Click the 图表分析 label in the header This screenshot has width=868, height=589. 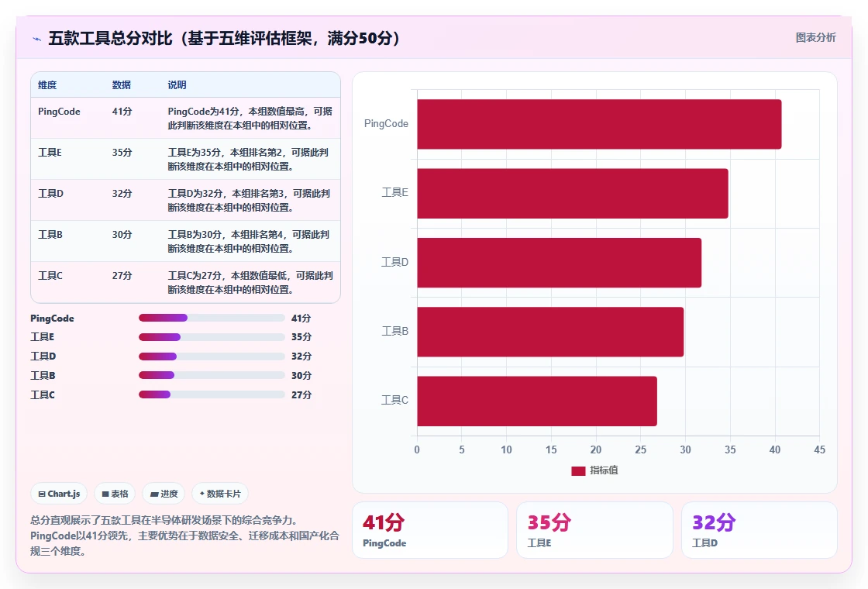point(815,38)
